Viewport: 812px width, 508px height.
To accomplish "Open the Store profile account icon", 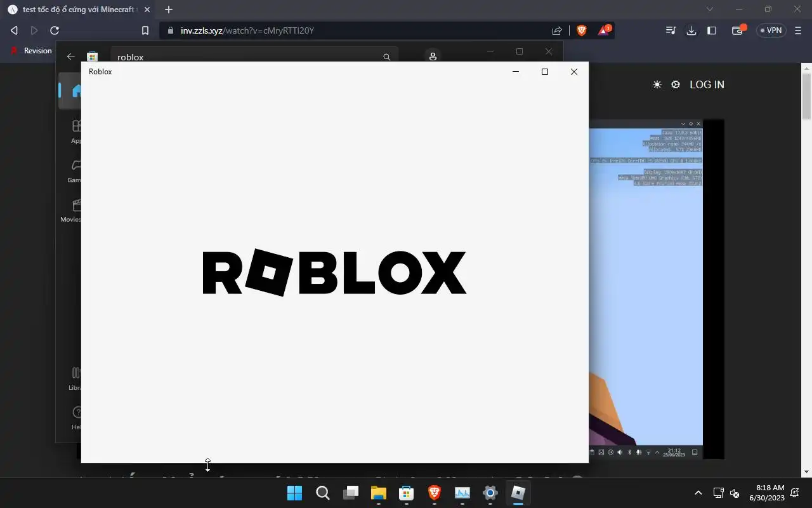I will tap(433, 56).
